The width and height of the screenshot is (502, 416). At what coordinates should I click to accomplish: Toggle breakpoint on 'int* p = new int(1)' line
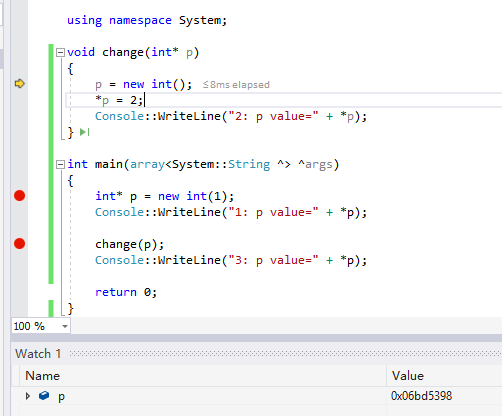click(x=20, y=196)
